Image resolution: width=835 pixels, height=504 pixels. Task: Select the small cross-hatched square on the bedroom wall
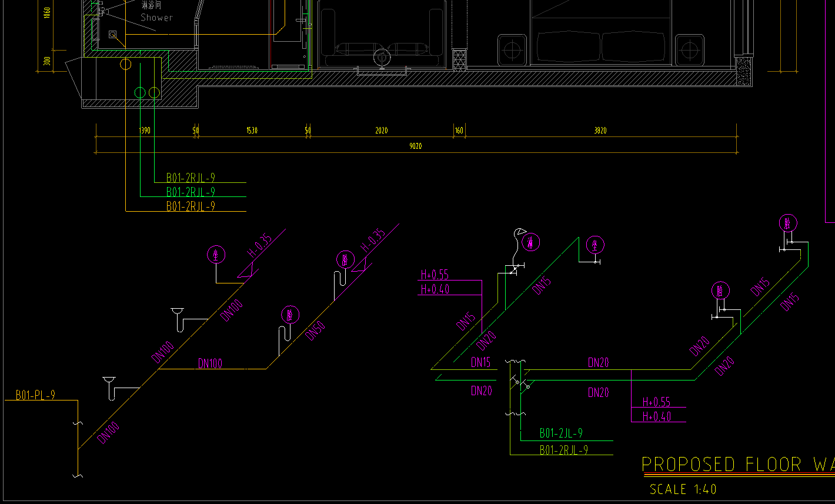[459, 59]
